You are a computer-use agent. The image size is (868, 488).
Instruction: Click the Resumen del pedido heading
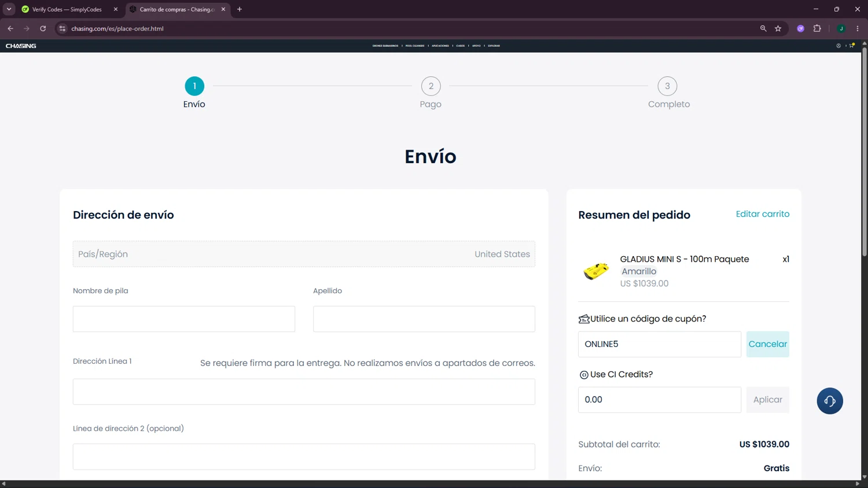point(634,215)
